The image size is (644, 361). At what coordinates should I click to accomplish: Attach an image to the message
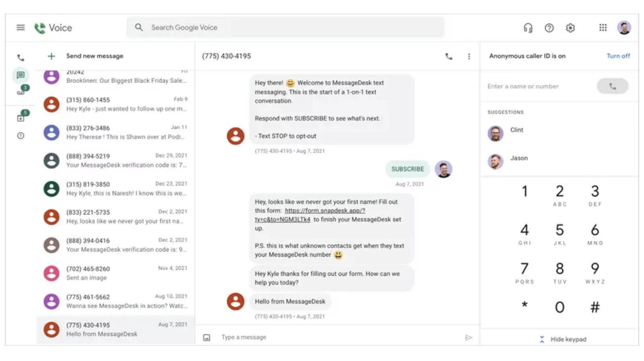coord(206,338)
